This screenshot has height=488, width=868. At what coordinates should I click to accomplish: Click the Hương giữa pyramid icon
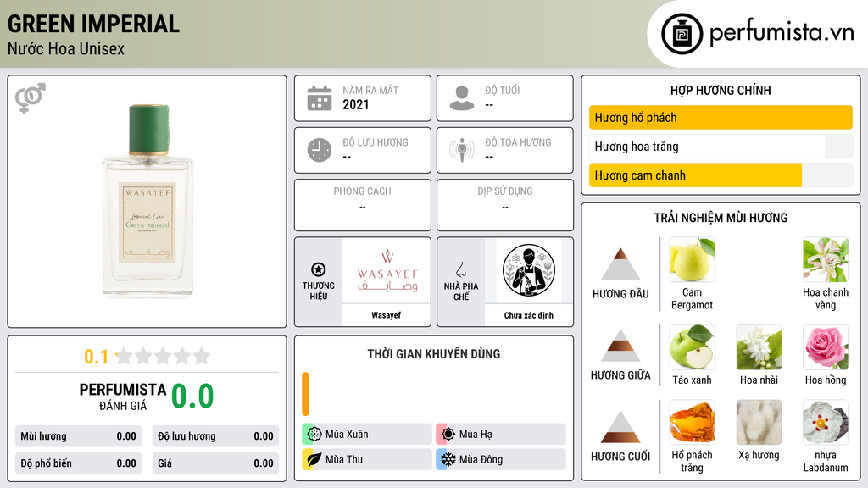[620, 346]
